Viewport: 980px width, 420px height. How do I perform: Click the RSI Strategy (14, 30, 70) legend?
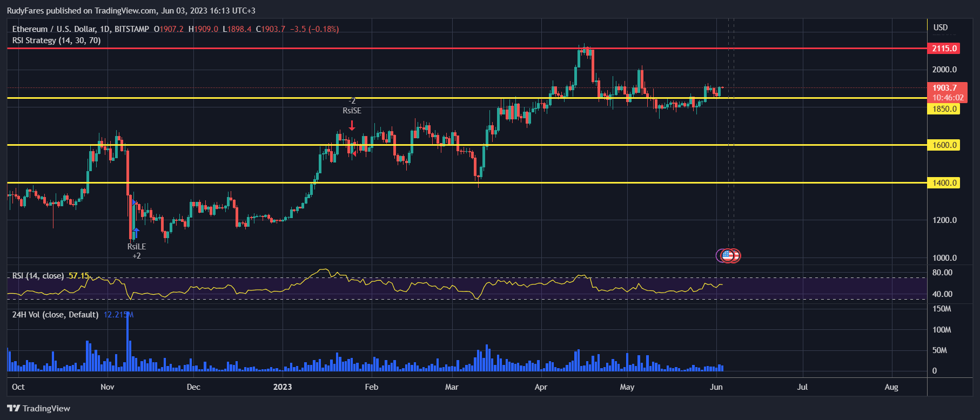point(56,40)
